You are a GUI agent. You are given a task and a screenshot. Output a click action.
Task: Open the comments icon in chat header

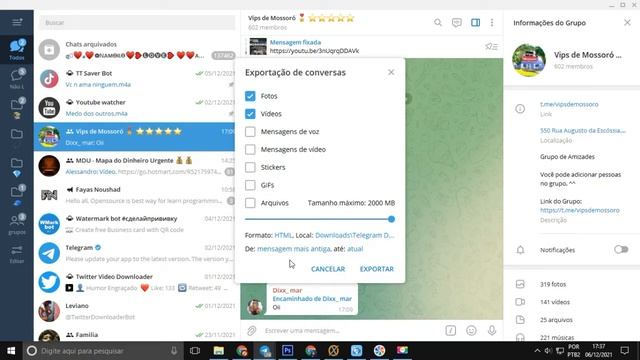[x=457, y=22]
